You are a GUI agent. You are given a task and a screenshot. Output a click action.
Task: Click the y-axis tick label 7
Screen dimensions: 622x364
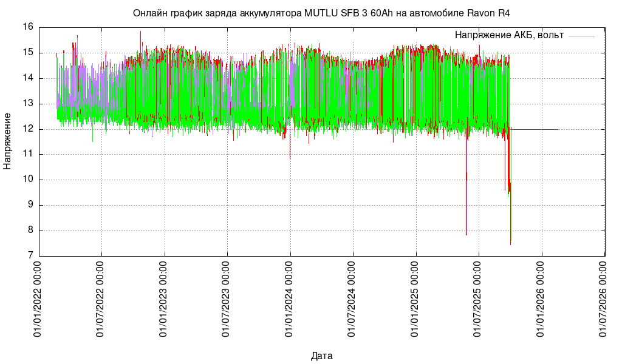(x=30, y=256)
